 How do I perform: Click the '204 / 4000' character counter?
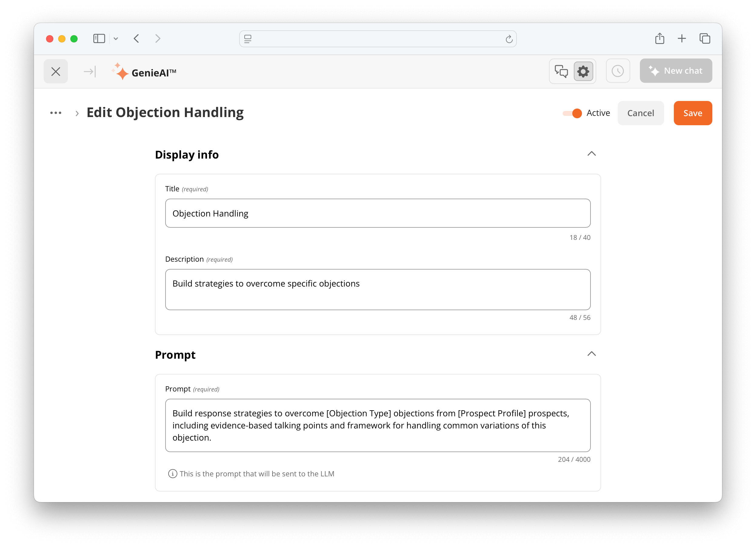pyautogui.click(x=574, y=459)
